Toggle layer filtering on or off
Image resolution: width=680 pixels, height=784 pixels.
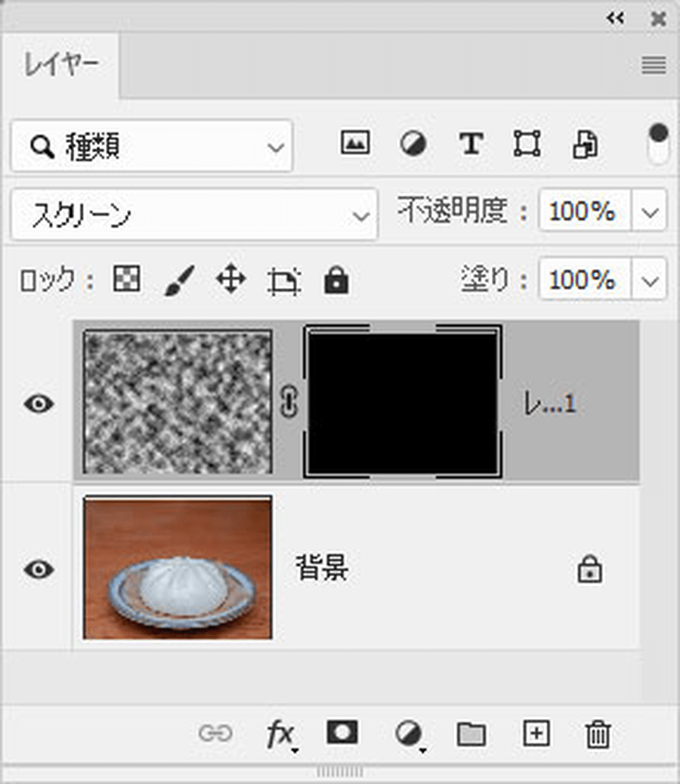coord(658,144)
